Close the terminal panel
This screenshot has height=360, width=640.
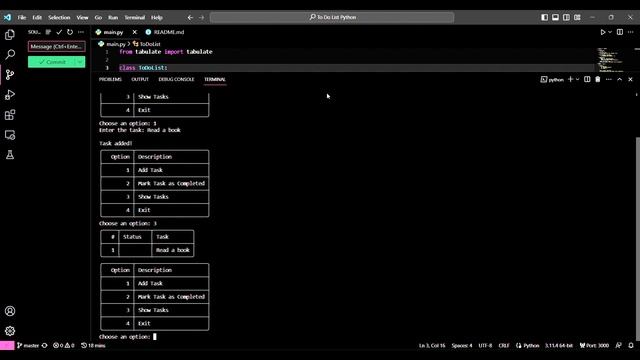pyautogui.click(x=630, y=79)
